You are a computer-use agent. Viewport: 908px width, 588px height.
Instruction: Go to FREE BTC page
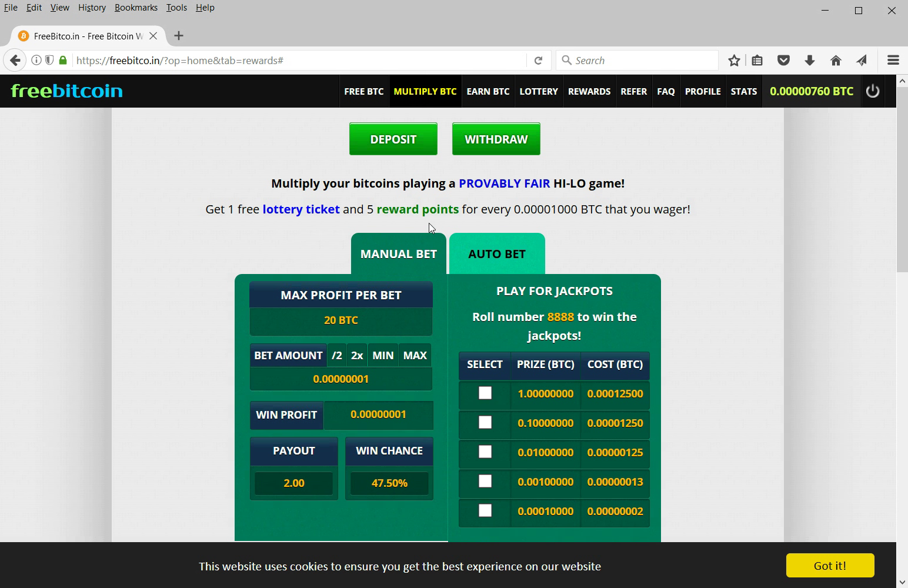coord(364,91)
